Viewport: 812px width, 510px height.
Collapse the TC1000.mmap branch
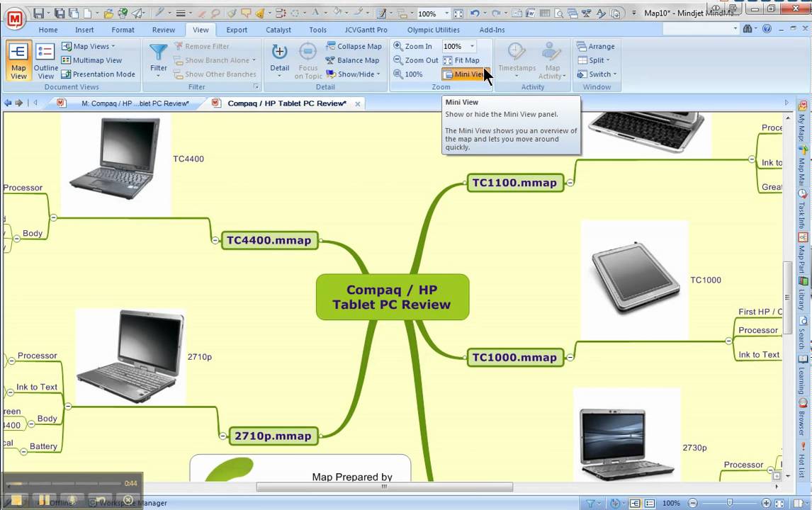coord(570,357)
